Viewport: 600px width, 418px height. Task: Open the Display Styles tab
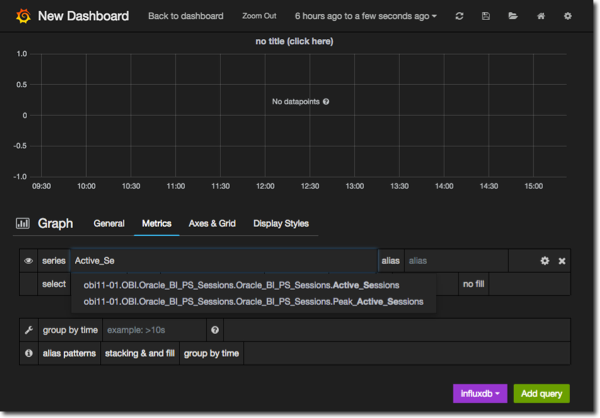pos(281,224)
